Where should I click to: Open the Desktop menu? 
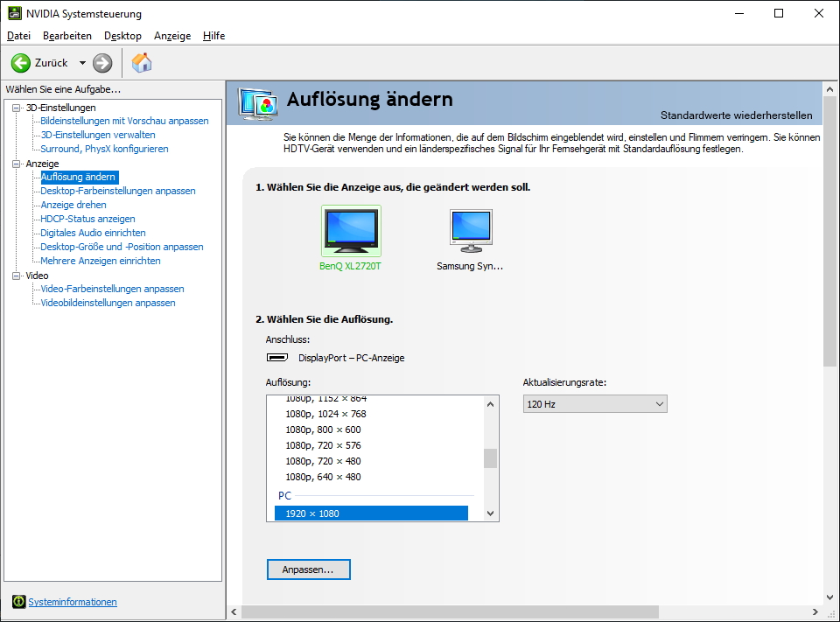click(x=122, y=36)
